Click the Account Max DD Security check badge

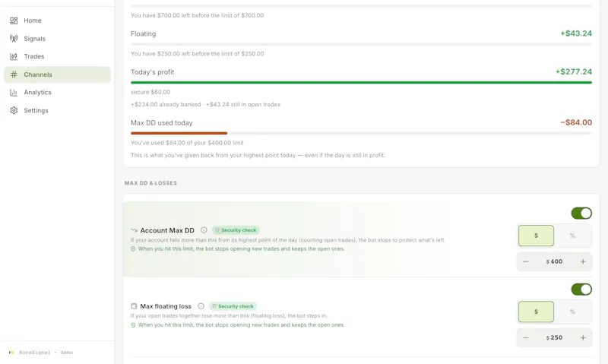coord(236,230)
